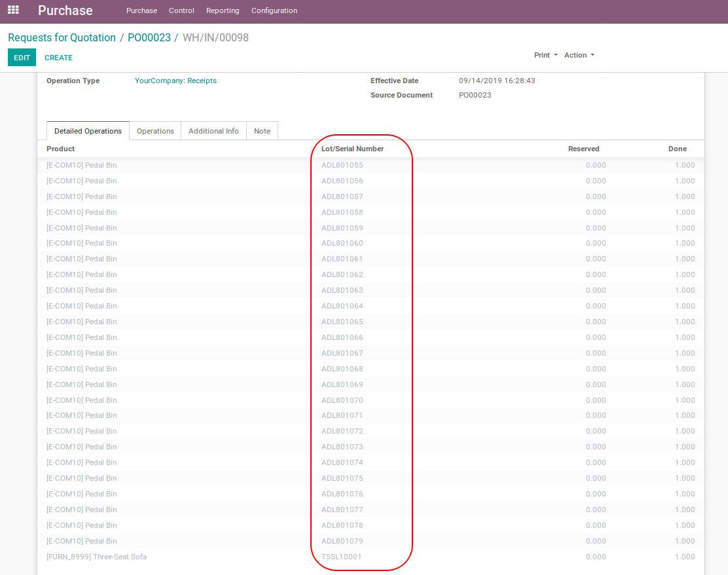The height and width of the screenshot is (575, 728).
Task: Select the Three-Seat Sofa row
Action: [96, 557]
